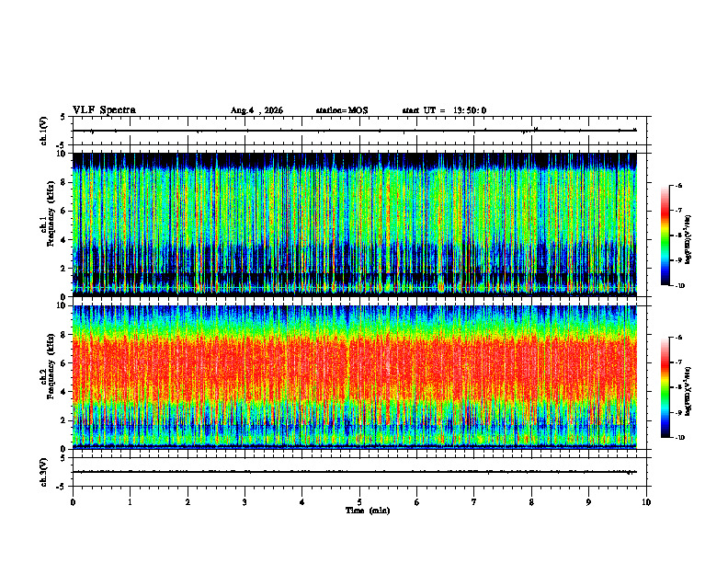This screenshot has width=728, height=563.
Task: Click the 2 minute tick on time axis
Action: (188, 502)
